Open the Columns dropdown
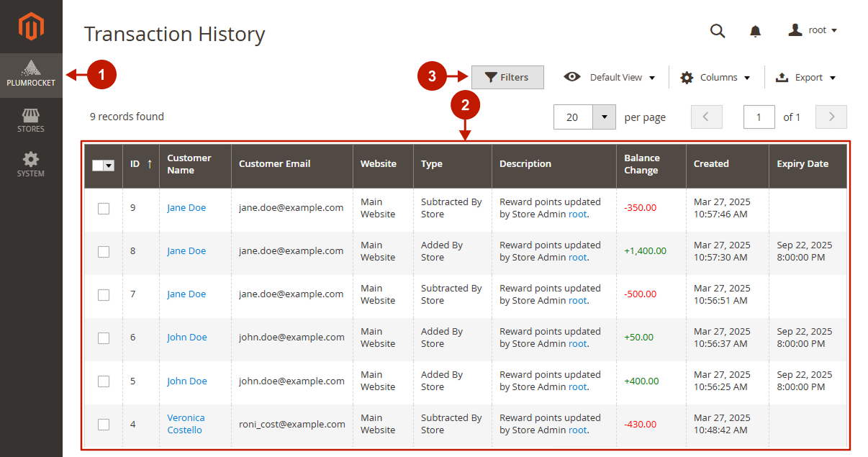This screenshot has height=457, width=868. (x=715, y=78)
